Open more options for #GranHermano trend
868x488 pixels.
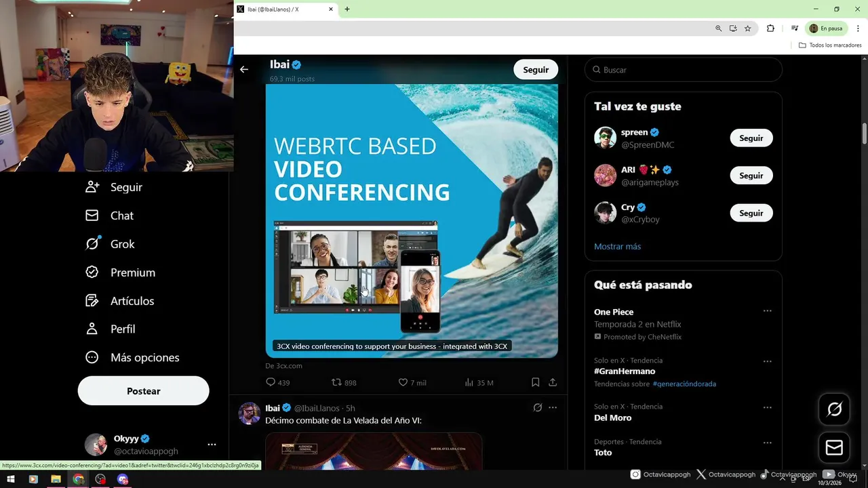[767, 361]
